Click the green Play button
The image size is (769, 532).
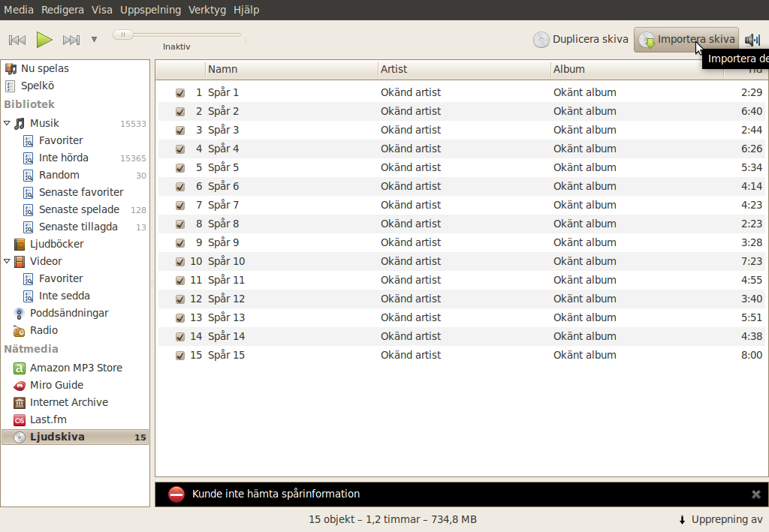tap(44, 40)
